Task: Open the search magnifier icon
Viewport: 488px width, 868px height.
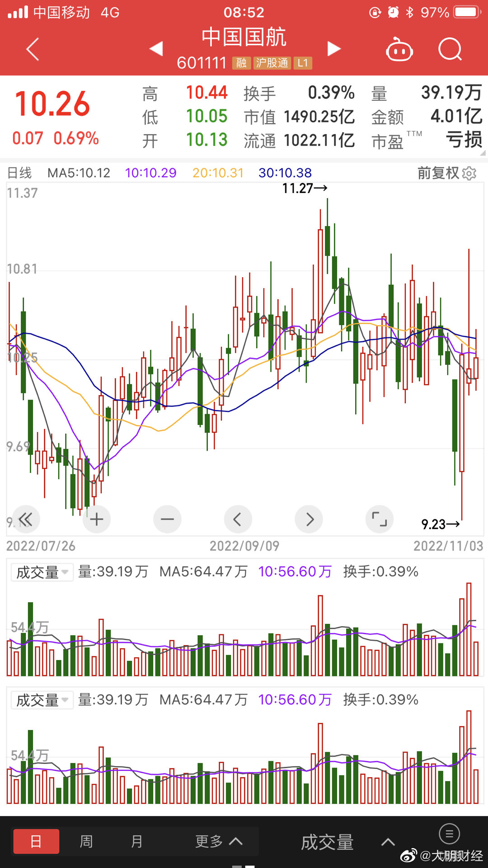Action: pos(450,49)
